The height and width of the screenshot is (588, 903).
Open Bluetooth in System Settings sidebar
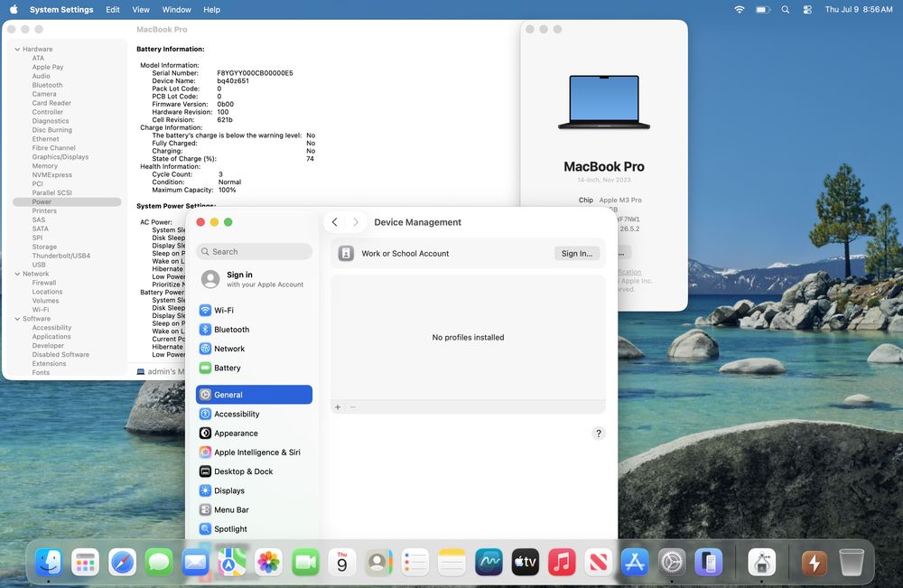pos(254,330)
